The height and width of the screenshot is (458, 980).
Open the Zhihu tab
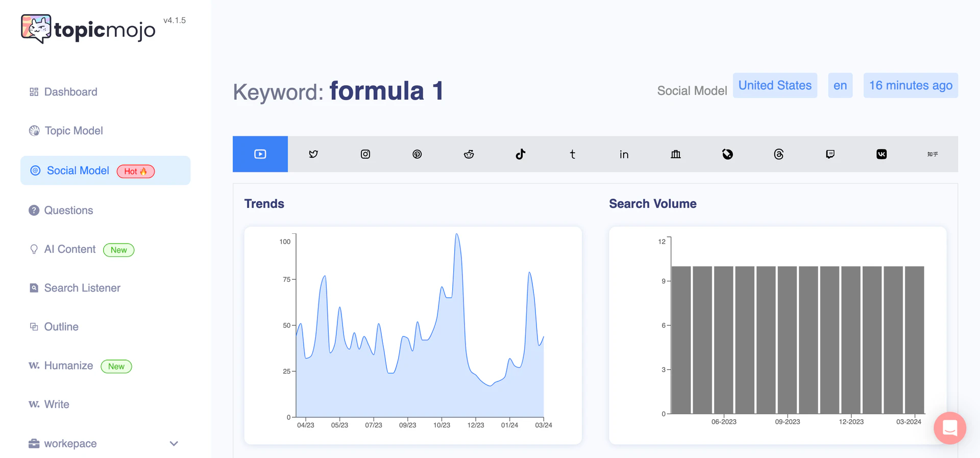933,154
